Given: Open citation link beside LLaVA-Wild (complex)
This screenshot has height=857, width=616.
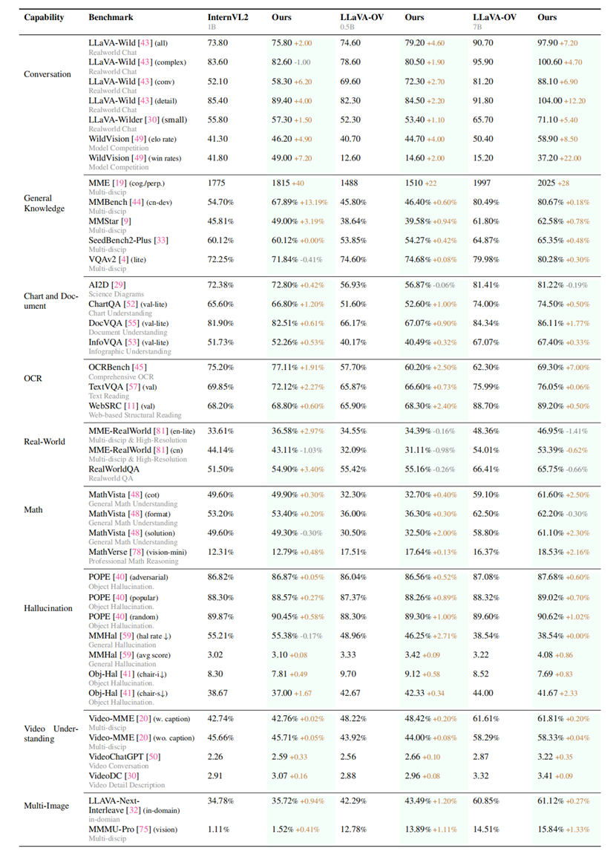Looking at the screenshot, I should (140, 62).
